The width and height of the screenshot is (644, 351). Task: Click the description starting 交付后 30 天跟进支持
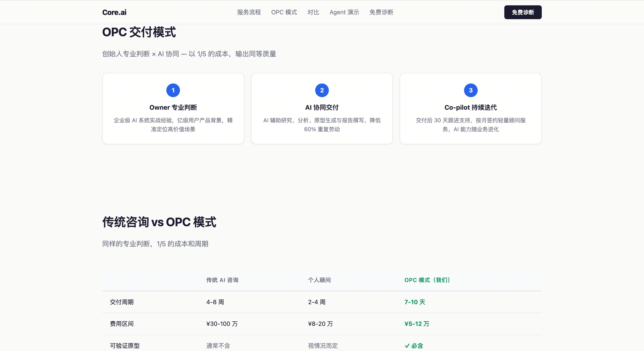point(471,125)
